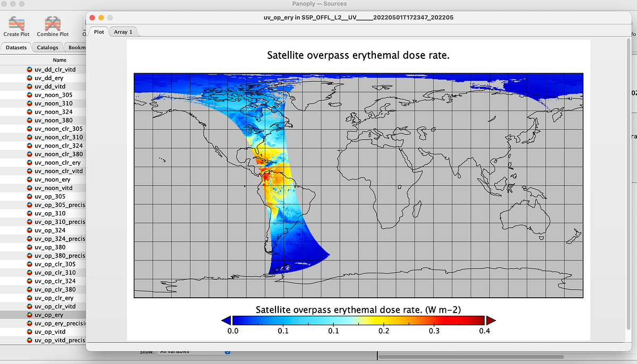The image size is (637, 364).
Task: Switch to the Array 1 tab
Action: coord(123,32)
